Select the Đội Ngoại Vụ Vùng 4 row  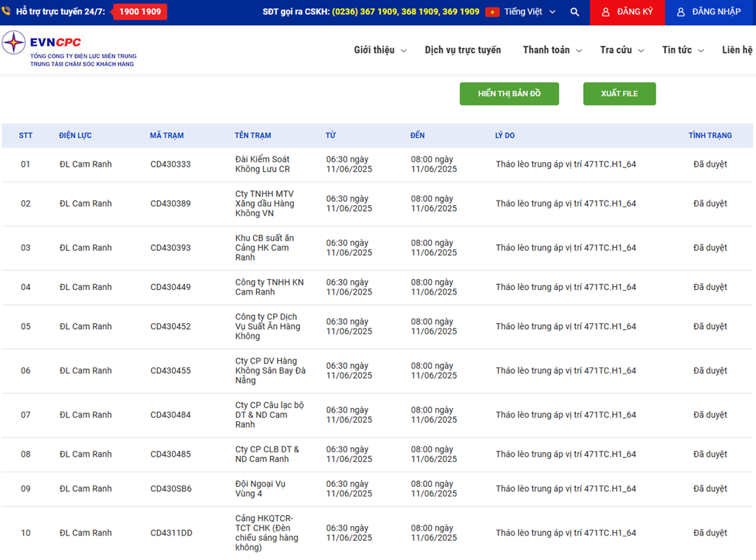(x=260, y=488)
